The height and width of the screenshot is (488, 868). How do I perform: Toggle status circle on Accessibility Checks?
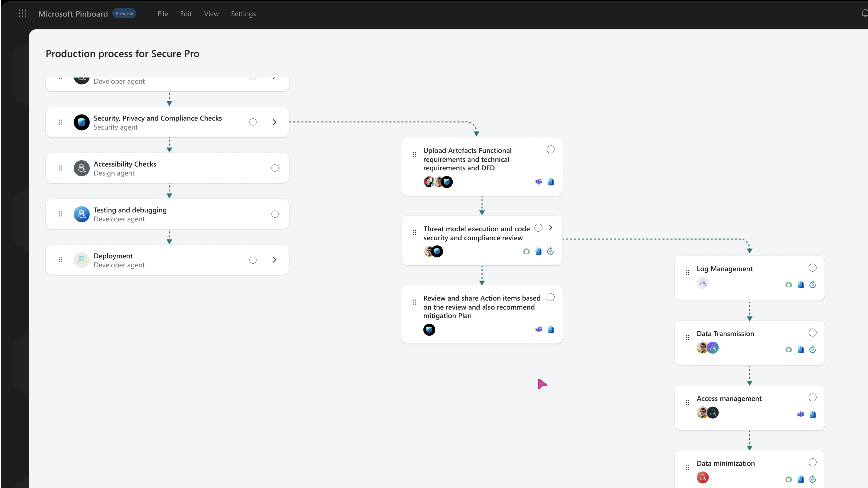point(275,168)
